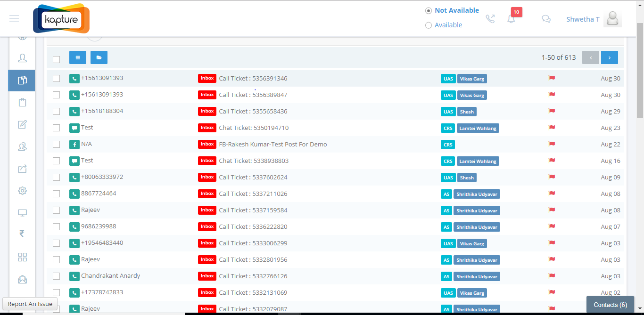The height and width of the screenshot is (315, 644).
Task: Open the call transfer phone icon
Action: coord(490,19)
